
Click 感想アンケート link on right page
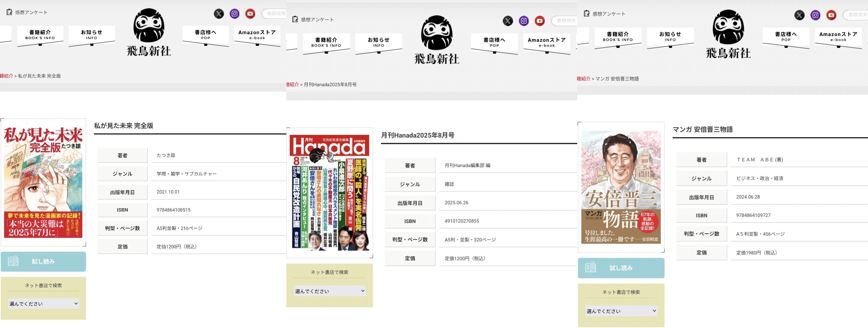[609, 14]
